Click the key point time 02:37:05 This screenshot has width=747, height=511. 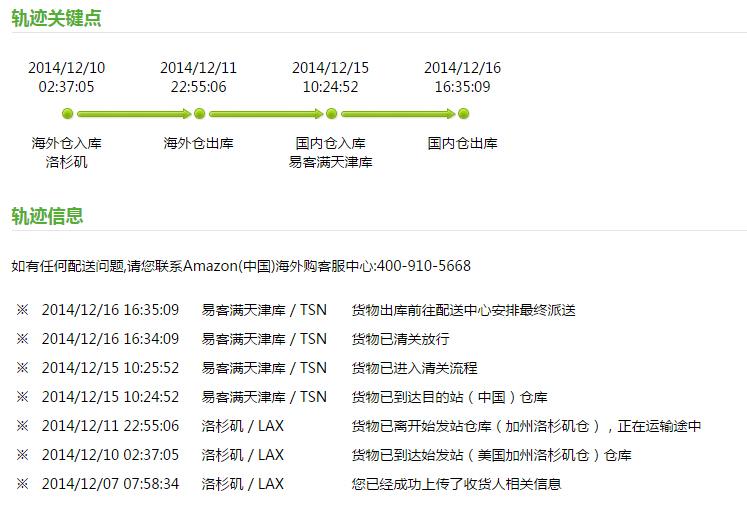(x=67, y=87)
